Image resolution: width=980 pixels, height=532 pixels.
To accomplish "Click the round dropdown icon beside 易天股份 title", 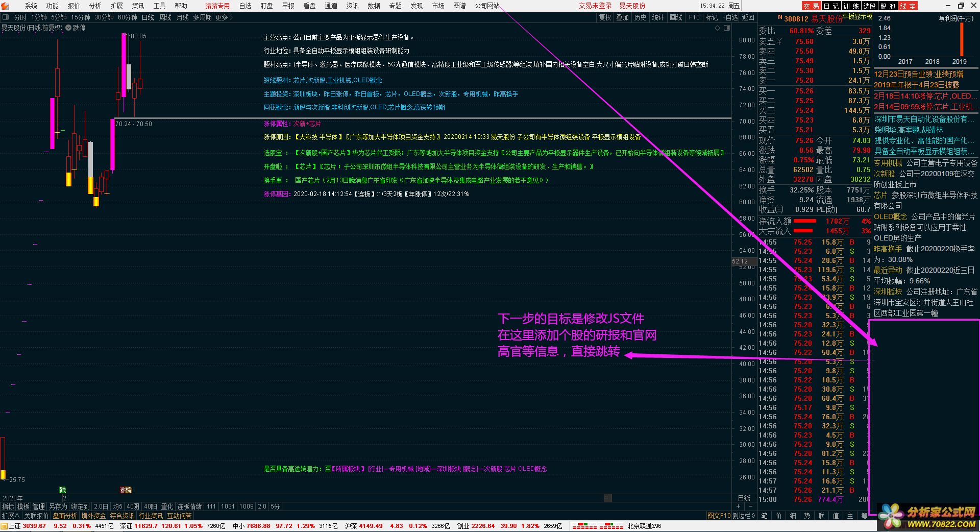I will [x=68, y=28].
